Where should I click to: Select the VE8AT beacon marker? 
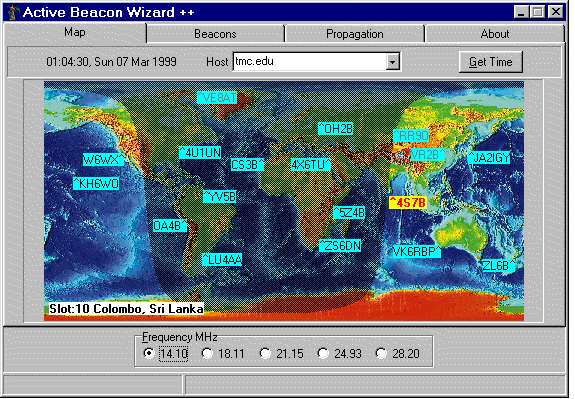click(217, 98)
